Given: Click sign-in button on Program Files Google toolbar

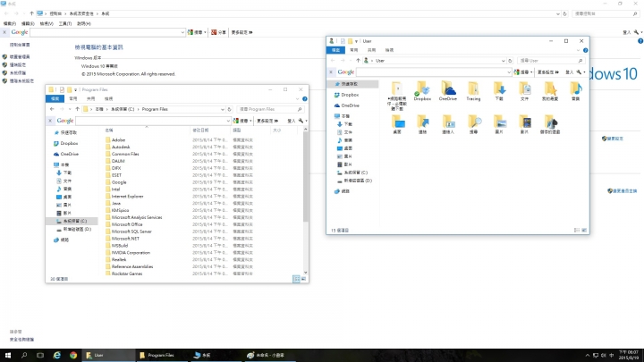Looking at the screenshot, I should point(292,121).
